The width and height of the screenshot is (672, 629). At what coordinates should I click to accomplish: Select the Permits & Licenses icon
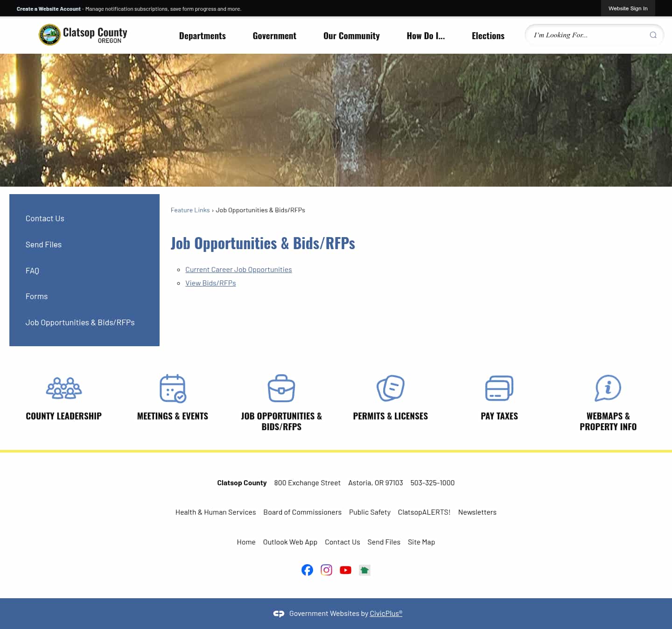[390, 388]
